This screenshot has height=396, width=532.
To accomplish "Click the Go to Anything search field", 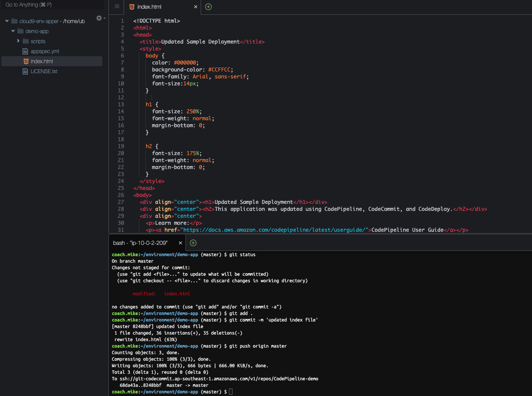I will click(52, 5).
